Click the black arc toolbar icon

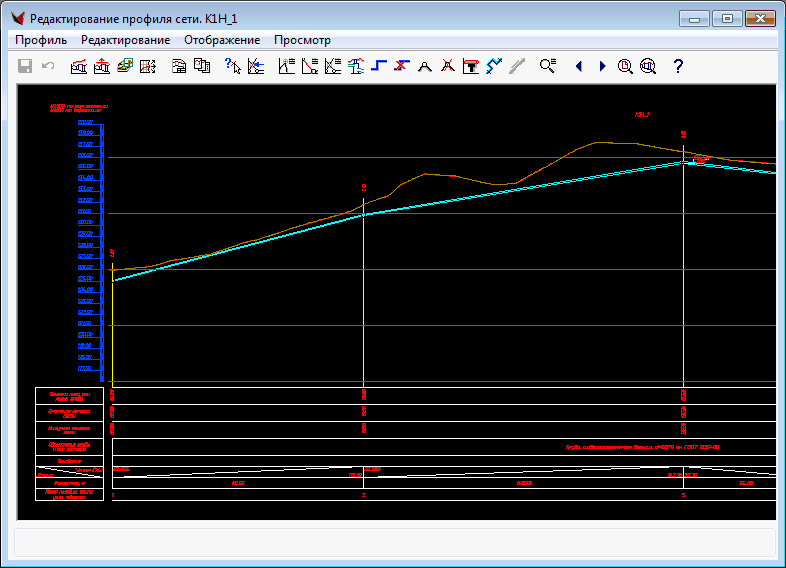pos(425,66)
